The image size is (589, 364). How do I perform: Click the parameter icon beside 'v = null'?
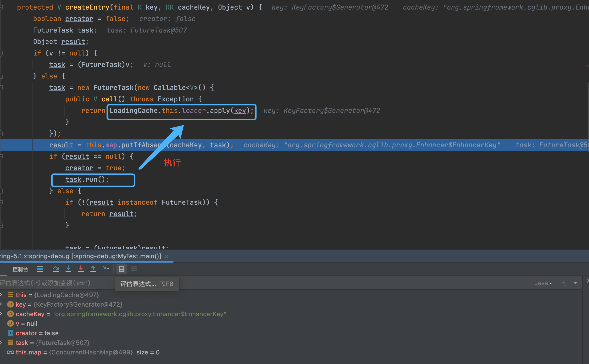coord(10,323)
